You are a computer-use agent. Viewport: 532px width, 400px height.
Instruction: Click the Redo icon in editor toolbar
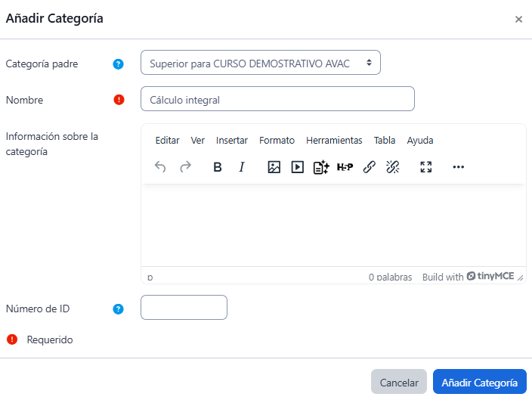point(185,167)
